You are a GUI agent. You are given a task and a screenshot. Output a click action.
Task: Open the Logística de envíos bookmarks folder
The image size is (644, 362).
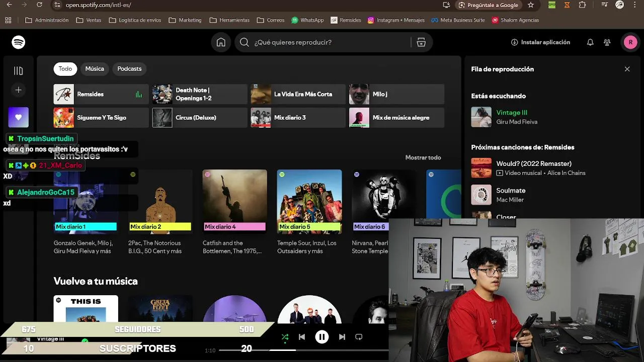[135, 20]
